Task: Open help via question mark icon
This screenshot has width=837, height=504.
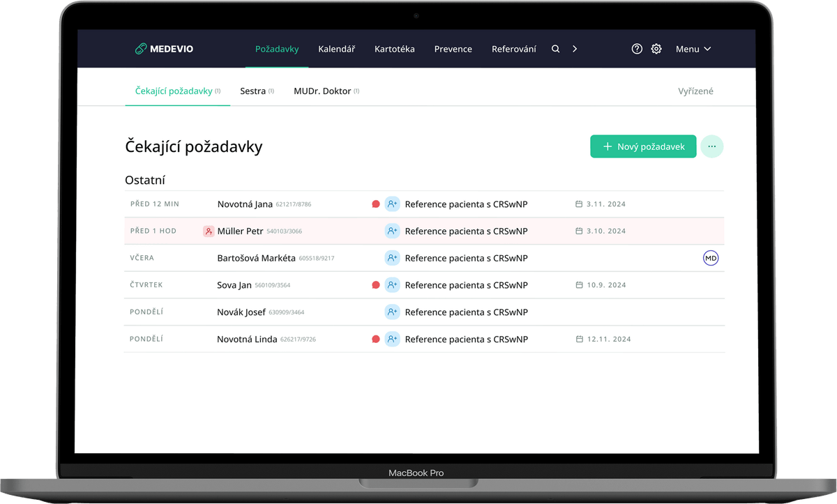Action: point(637,49)
